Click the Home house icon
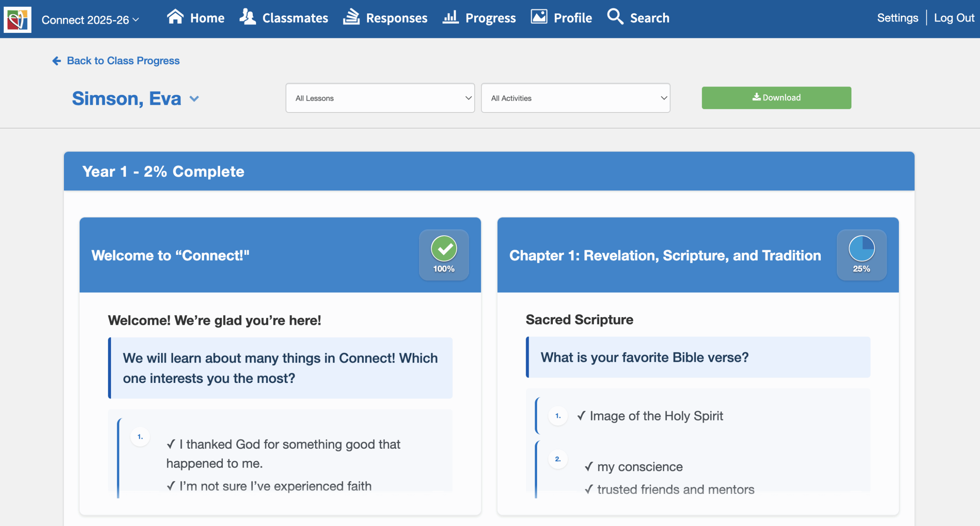980x526 pixels. coord(175,17)
